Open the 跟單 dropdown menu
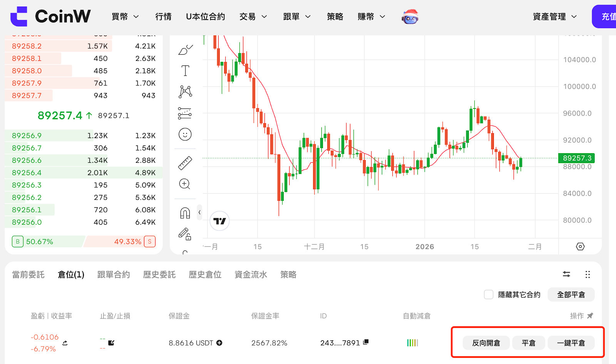 296,17
